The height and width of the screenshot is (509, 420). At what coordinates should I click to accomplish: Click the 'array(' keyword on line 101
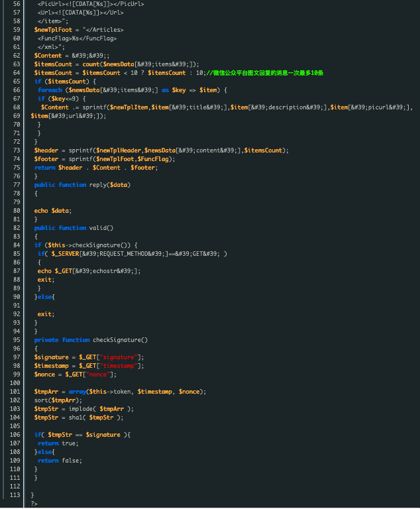tap(78, 392)
